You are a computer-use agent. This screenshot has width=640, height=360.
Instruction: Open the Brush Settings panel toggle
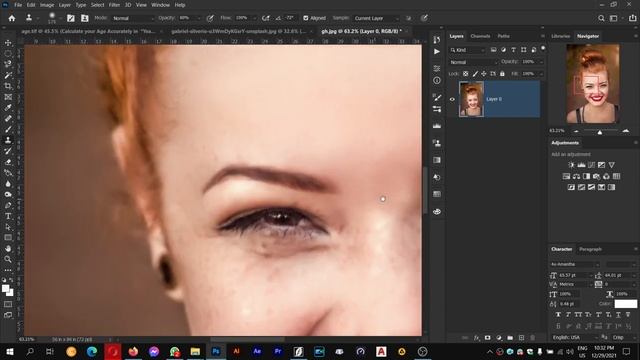(x=71, y=18)
